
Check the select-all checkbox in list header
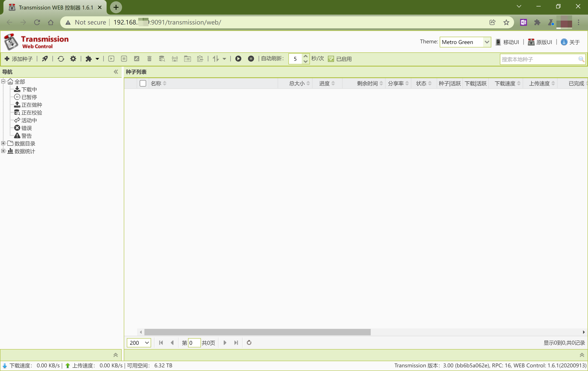click(x=143, y=84)
